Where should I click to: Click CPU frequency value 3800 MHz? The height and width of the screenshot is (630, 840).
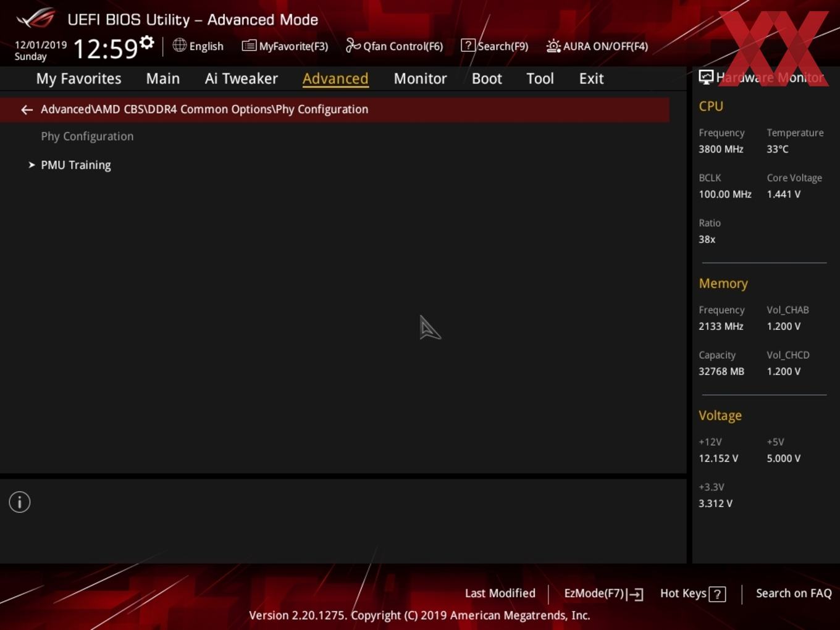click(x=721, y=149)
